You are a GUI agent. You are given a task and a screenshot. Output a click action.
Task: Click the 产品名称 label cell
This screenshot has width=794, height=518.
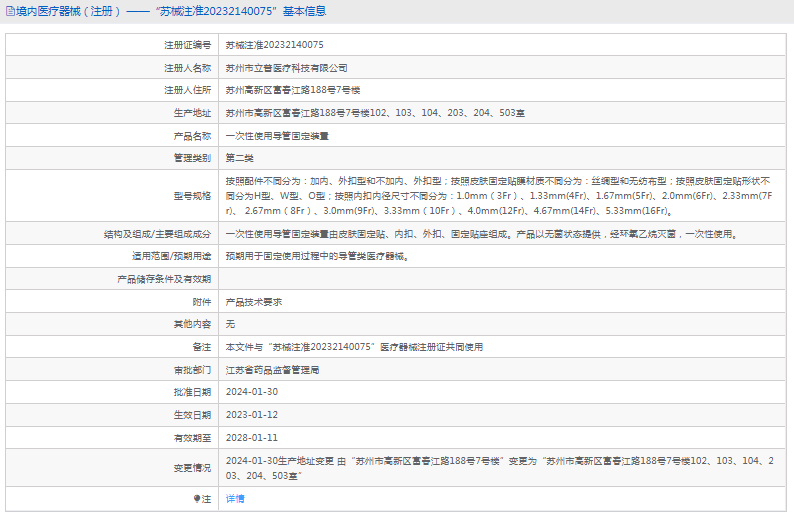tap(112, 136)
